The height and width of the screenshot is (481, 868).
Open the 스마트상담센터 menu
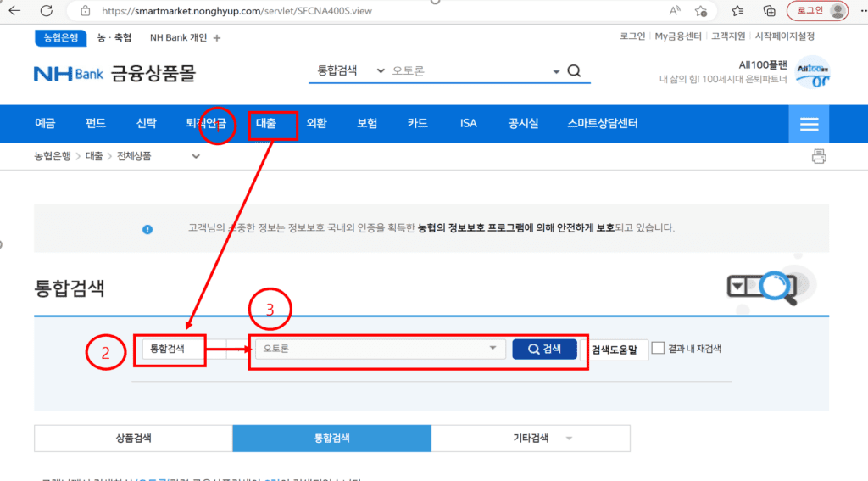point(603,123)
